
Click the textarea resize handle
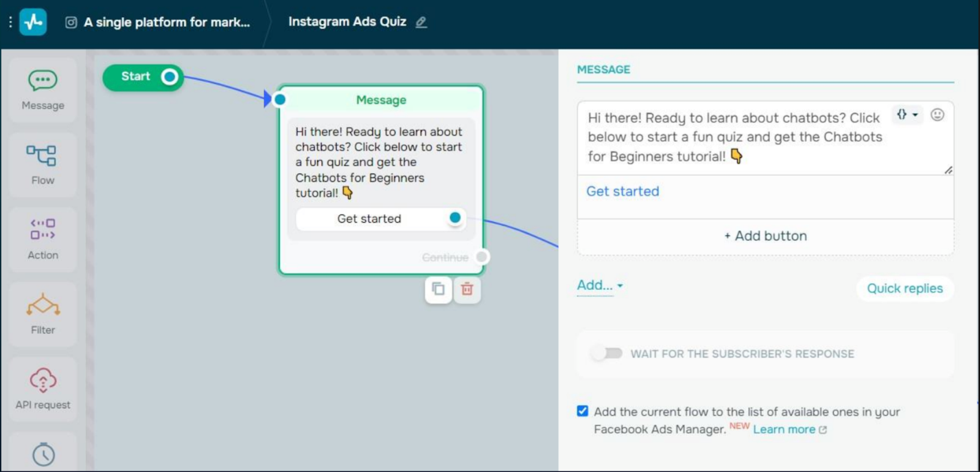click(x=948, y=170)
